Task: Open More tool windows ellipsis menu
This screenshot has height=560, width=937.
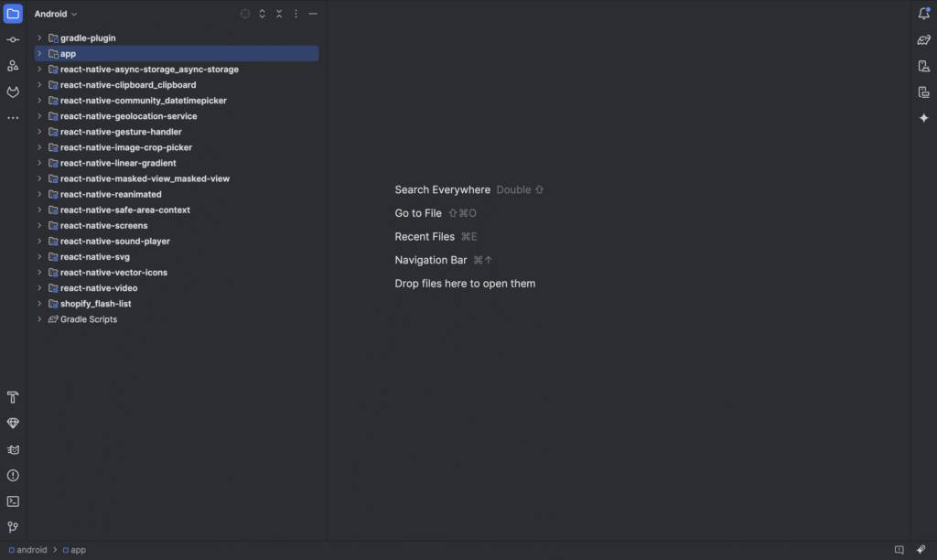Action: (13, 118)
